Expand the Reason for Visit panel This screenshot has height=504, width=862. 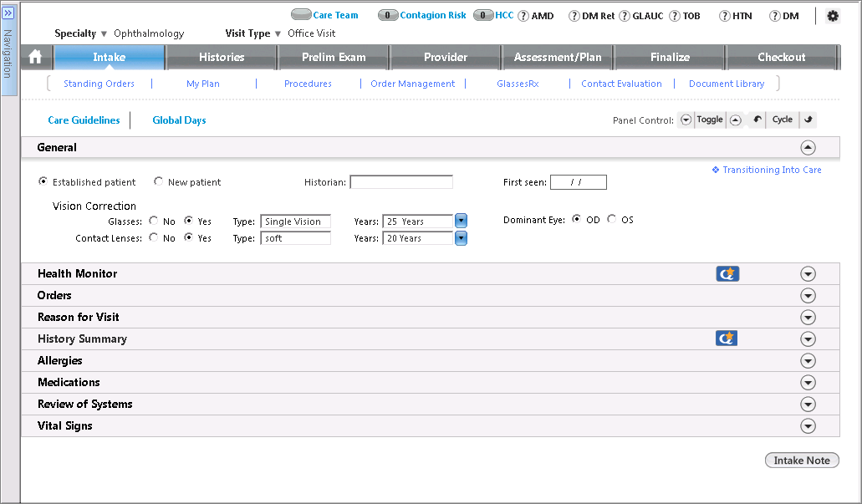click(x=808, y=317)
